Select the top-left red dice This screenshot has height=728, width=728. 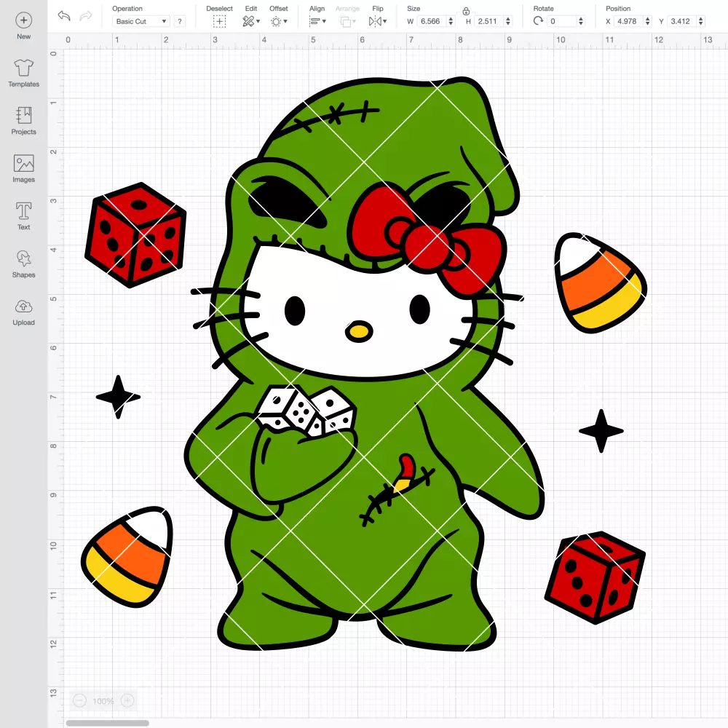pos(135,235)
